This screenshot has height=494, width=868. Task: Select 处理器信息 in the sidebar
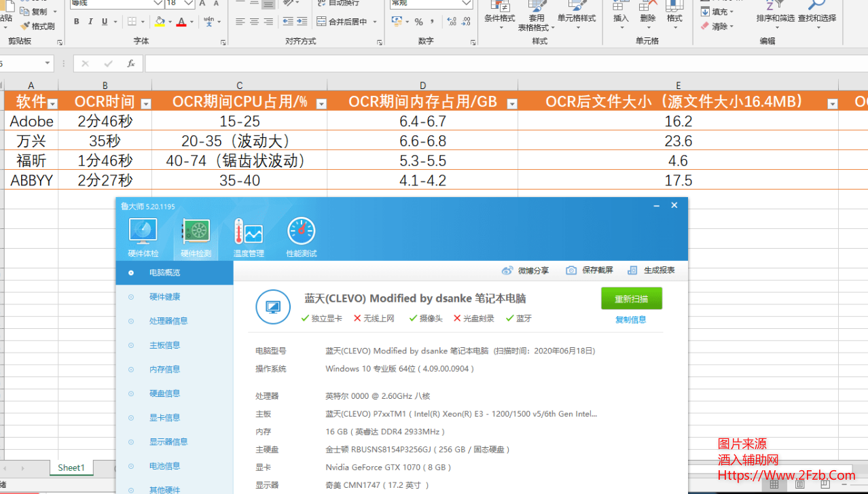[168, 321]
